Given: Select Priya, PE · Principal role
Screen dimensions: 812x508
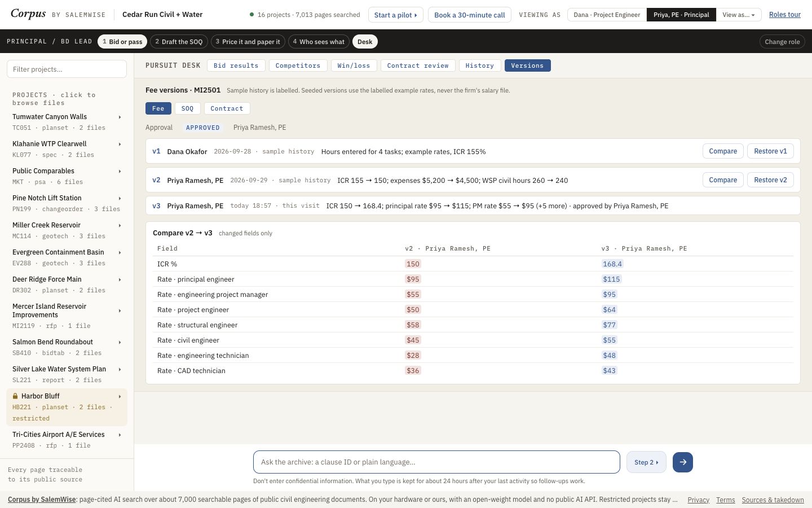Looking at the screenshot, I should point(681,15).
